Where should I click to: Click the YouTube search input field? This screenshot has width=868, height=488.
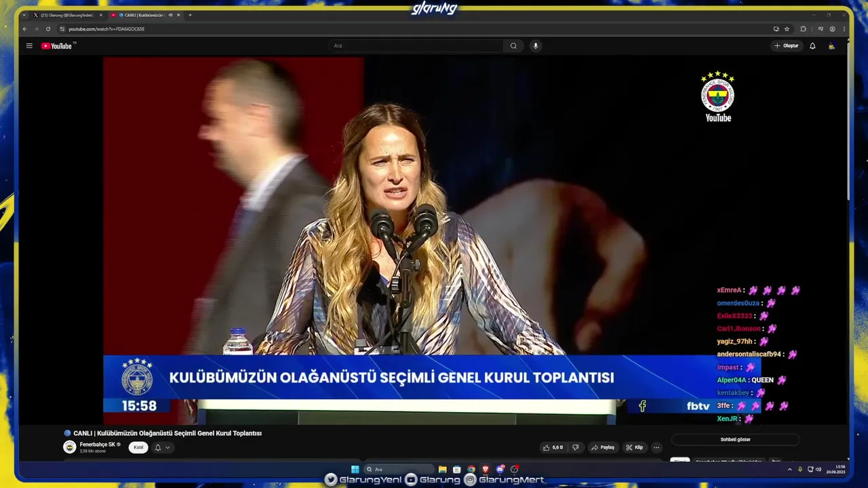click(x=415, y=46)
